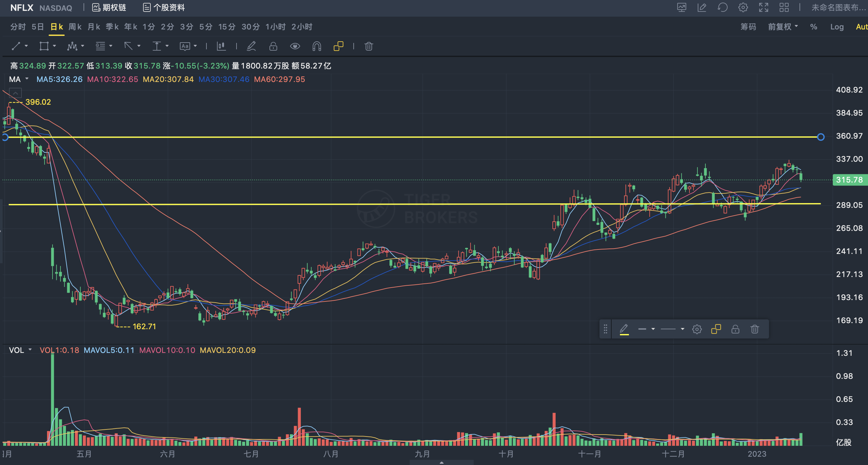Click the edit note icon at top right
Image resolution: width=868 pixels, height=465 pixels.
702,7
